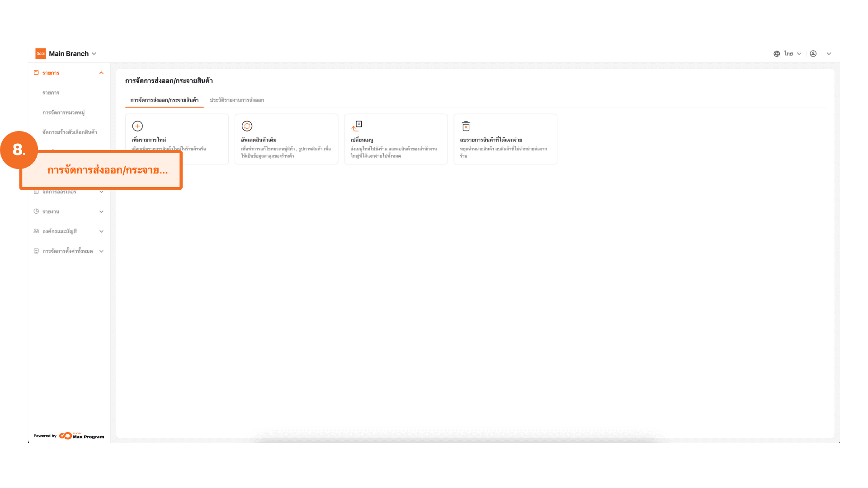Viewport: 868px width, 488px height.
Task: Open the Main Branch dropdown
Action: (94, 54)
